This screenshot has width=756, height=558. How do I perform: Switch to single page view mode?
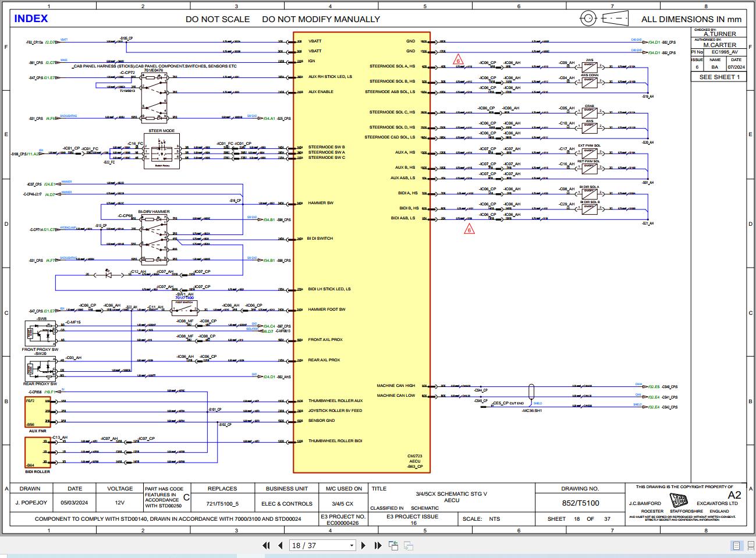click(736, 545)
